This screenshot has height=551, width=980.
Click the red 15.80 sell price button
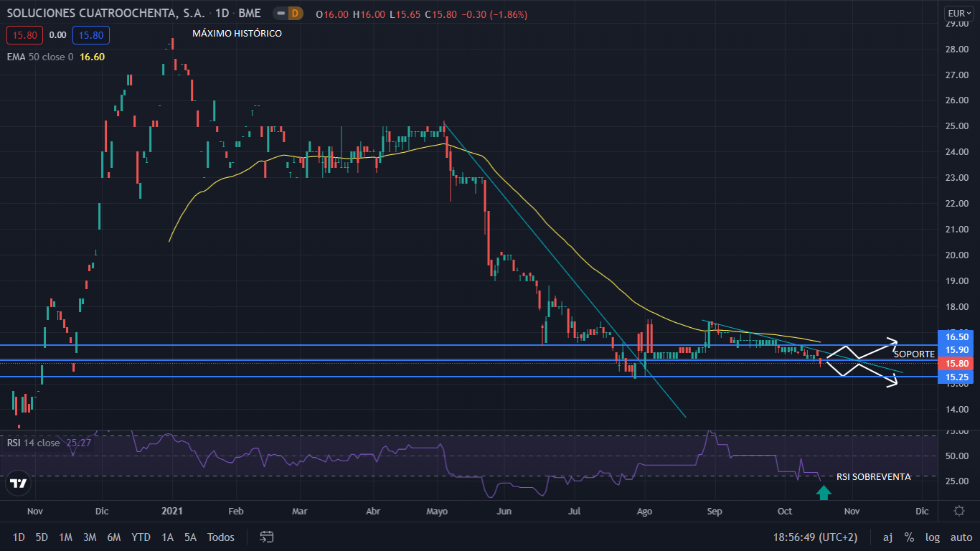24,34
